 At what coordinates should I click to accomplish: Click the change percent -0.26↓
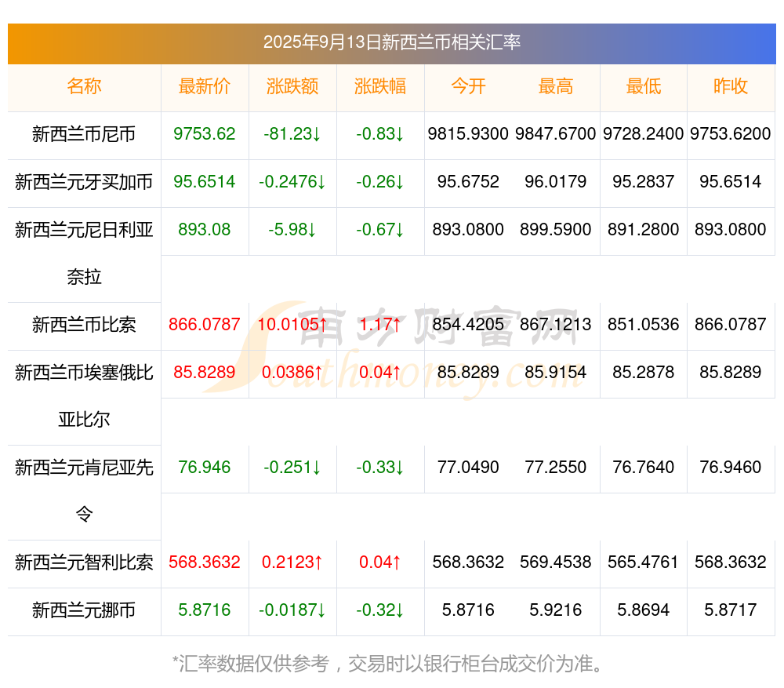coord(380,182)
